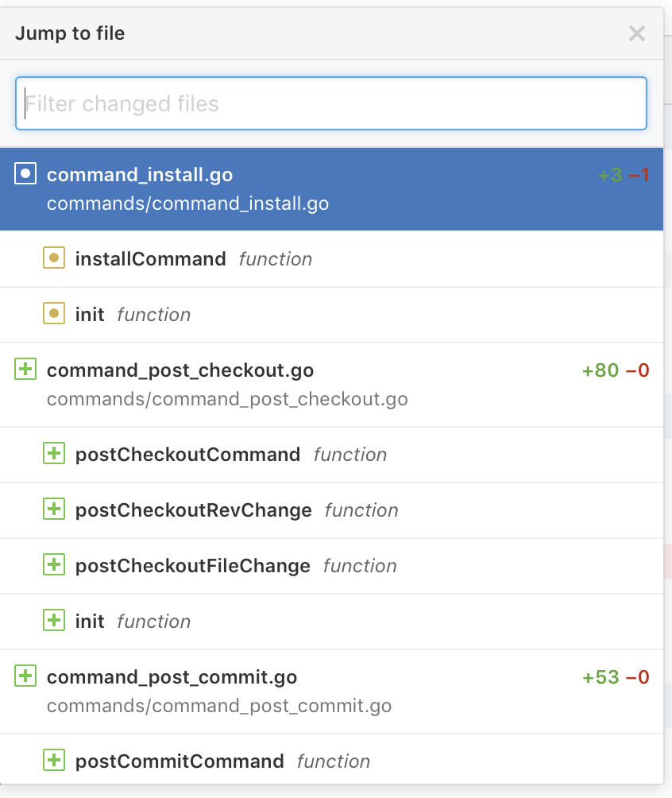Click added icon beside command_post_commit.go

[25, 676]
